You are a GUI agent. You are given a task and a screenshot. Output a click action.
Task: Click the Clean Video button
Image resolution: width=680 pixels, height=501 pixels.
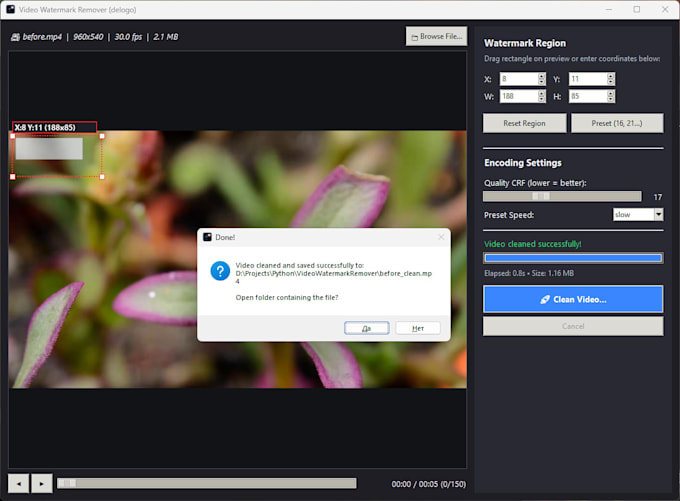tap(573, 299)
